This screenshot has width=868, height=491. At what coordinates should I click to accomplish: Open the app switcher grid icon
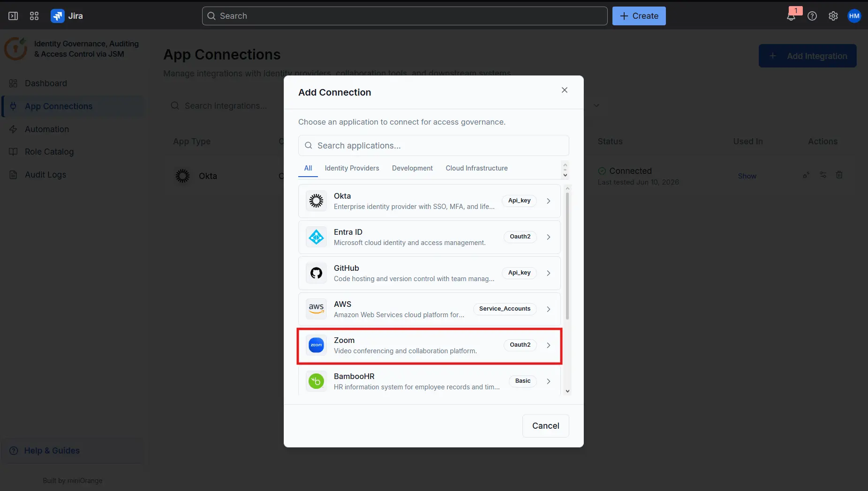click(x=34, y=16)
